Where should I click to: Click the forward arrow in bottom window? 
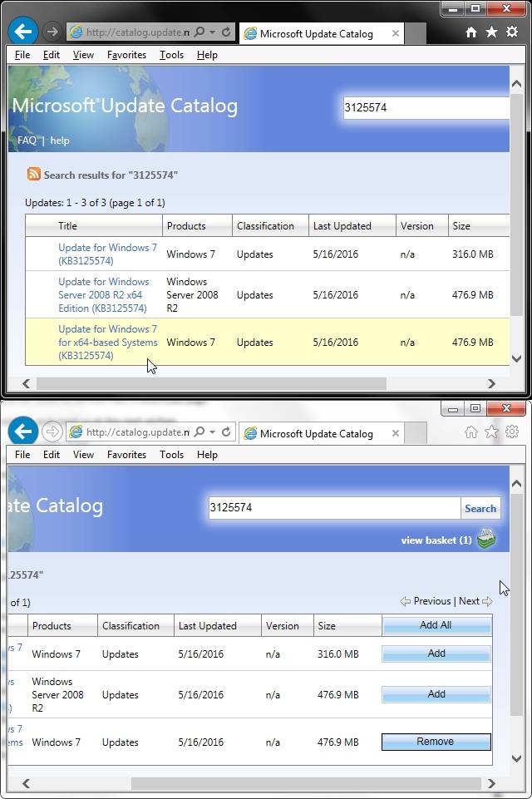(x=52, y=432)
